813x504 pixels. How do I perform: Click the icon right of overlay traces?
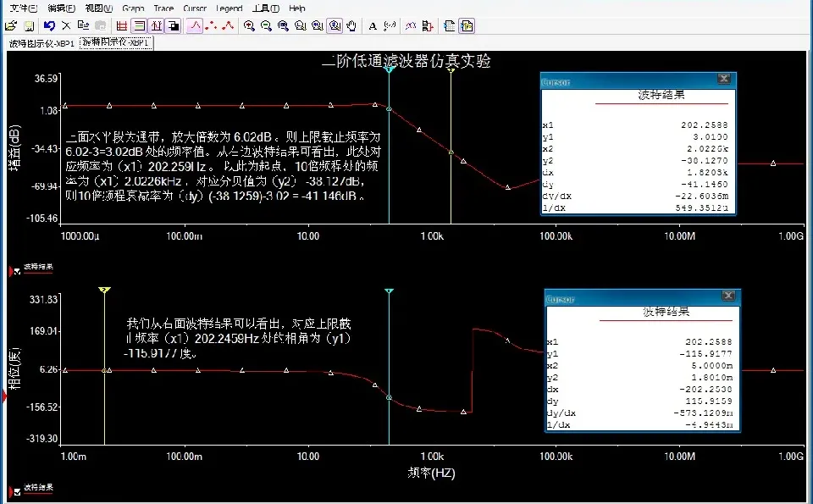tap(428, 25)
